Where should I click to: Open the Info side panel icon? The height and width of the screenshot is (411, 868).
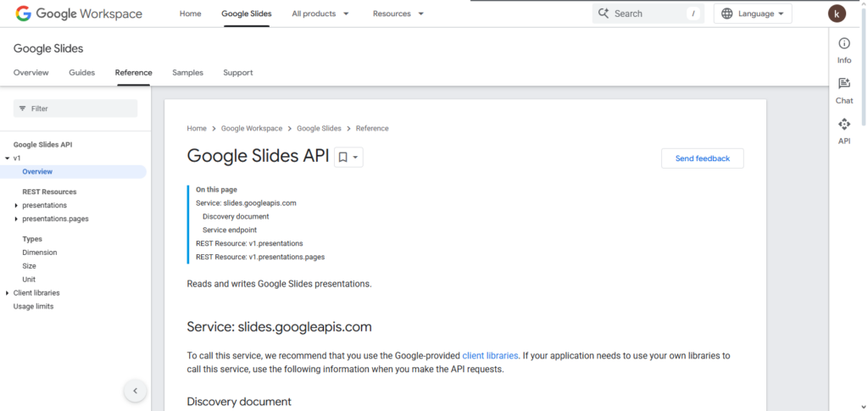(x=844, y=44)
